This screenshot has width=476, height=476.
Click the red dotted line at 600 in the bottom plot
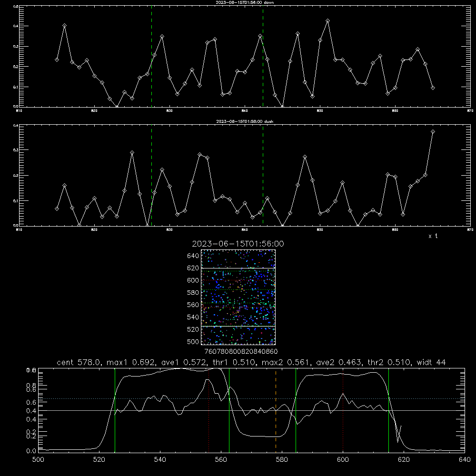[343, 410]
